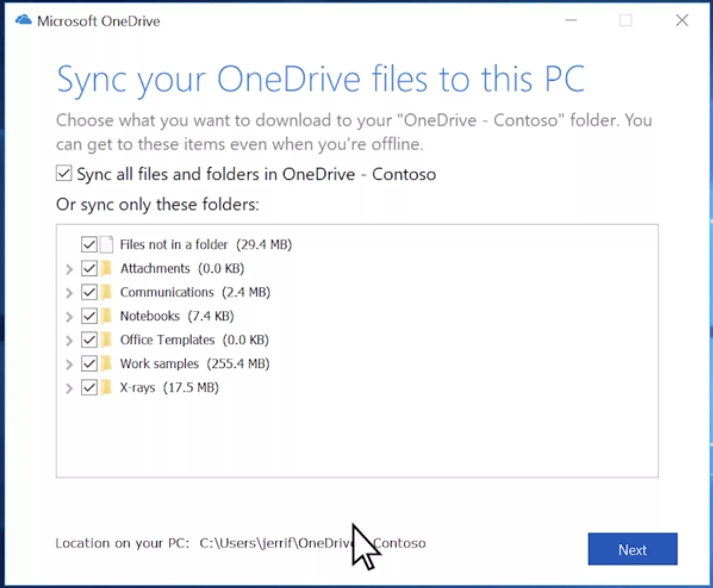
Task: Select the 'X-rays (17.5 MB)' row text
Action: tap(170, 388)
